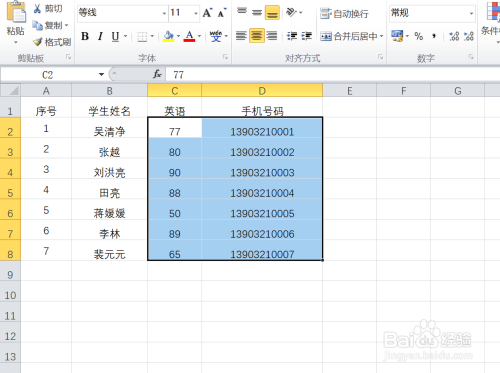Click accounting number format icon
The width and height of the screenshot is (500, 373).
click(397, 36)
